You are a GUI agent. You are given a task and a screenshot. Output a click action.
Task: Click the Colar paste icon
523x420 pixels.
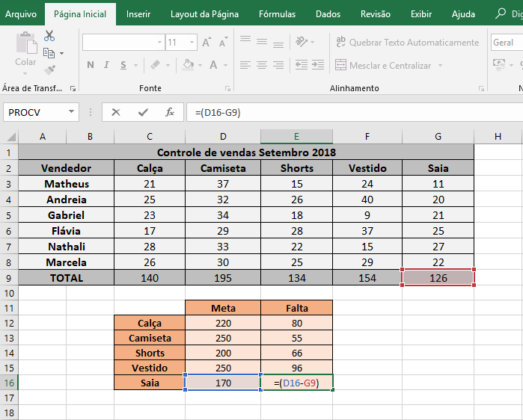pos(25,49)
